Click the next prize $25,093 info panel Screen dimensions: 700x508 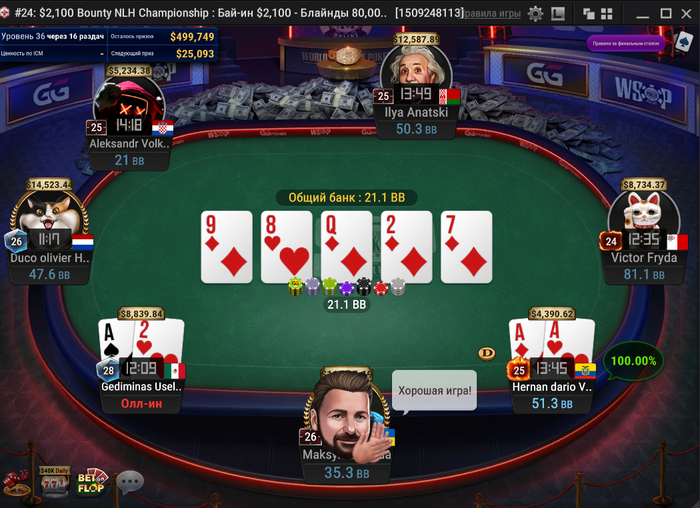click(x=162, y=54)
